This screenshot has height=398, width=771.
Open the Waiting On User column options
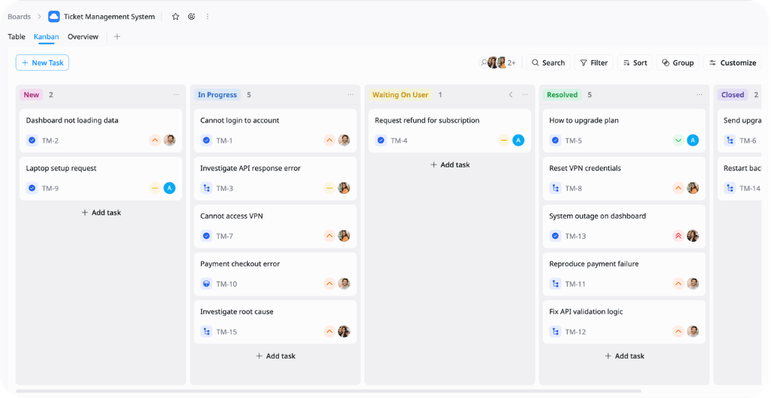(x=525, y=94)
